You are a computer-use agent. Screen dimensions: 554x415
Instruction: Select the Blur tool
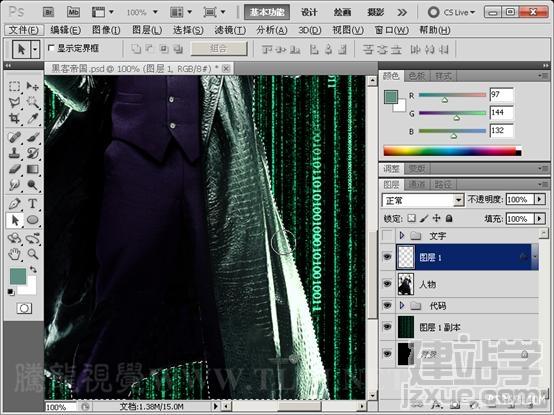click(14, 185)
